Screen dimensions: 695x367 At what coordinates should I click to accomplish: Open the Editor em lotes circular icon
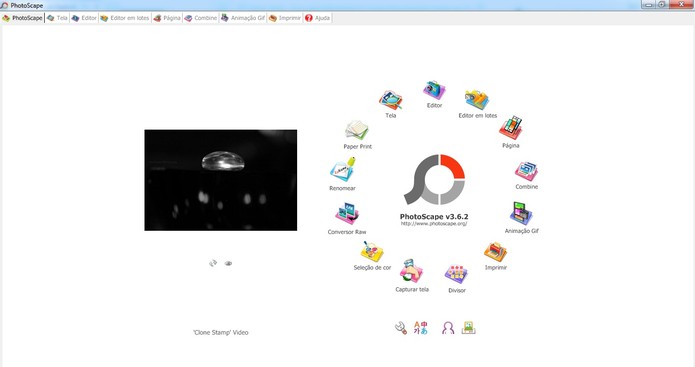tap(477, 100)
